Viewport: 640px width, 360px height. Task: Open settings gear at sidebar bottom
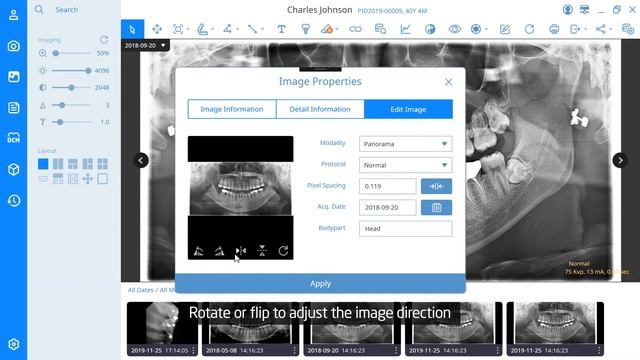click(13, 344)
